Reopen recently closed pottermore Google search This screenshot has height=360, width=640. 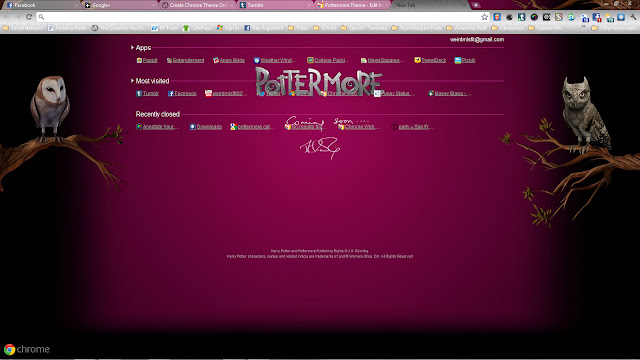[x=251, y=127]
